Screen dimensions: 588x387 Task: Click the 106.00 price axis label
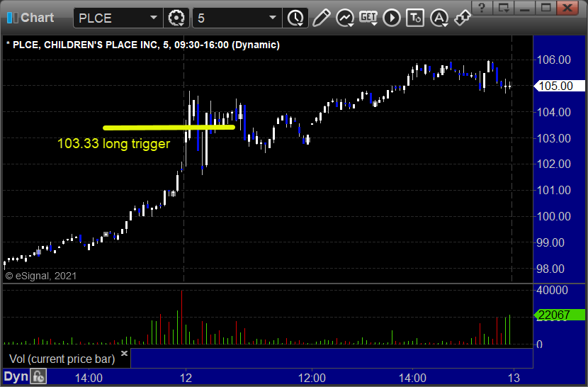[553, 60]
